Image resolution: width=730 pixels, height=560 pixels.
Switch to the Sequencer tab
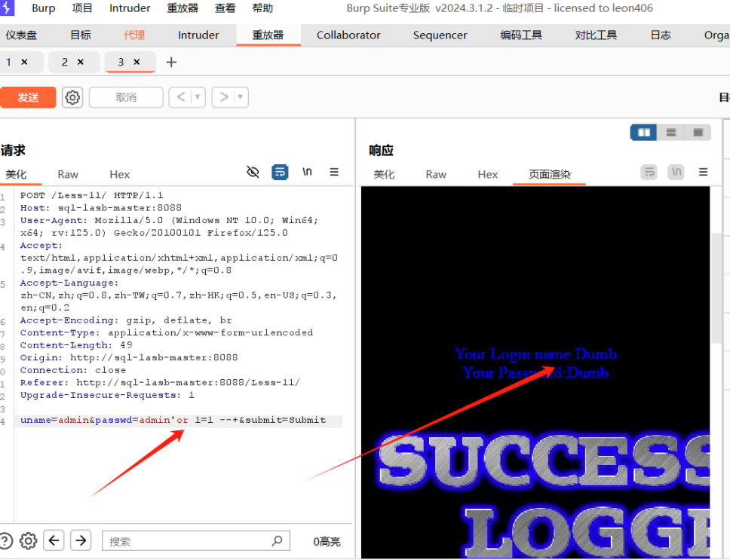coord(440,35)
